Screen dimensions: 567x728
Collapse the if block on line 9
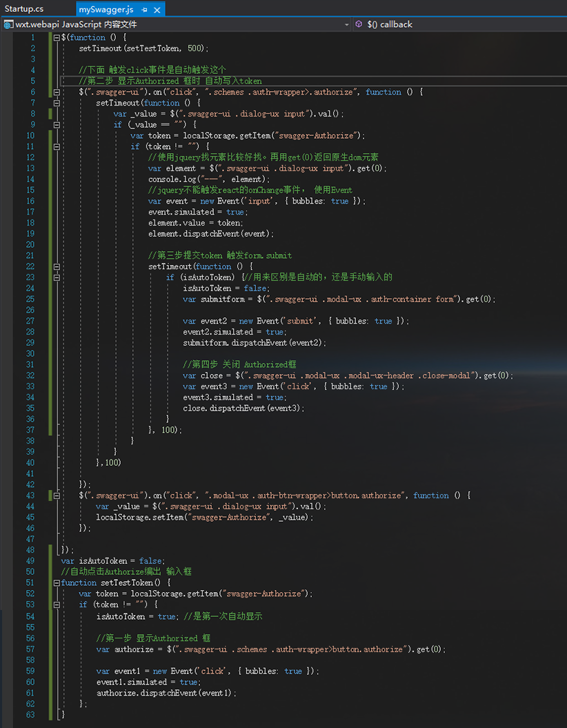57,126
